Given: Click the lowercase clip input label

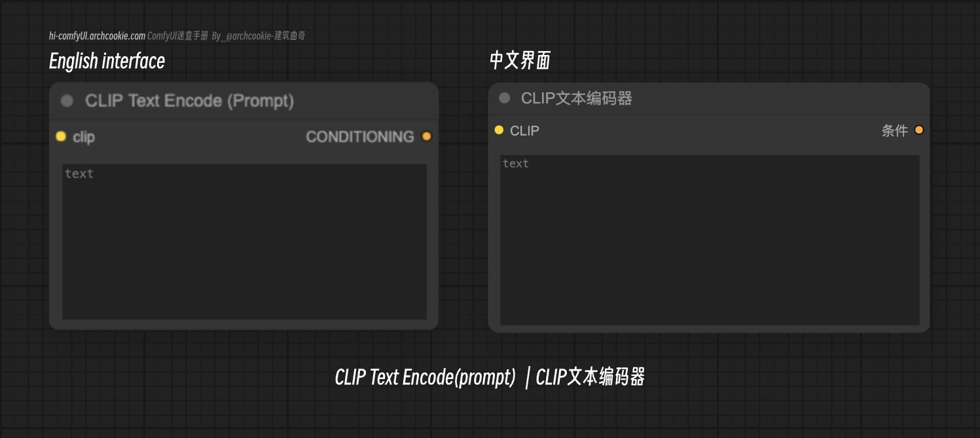Looking at the screenshot, I should coord(84,137).
